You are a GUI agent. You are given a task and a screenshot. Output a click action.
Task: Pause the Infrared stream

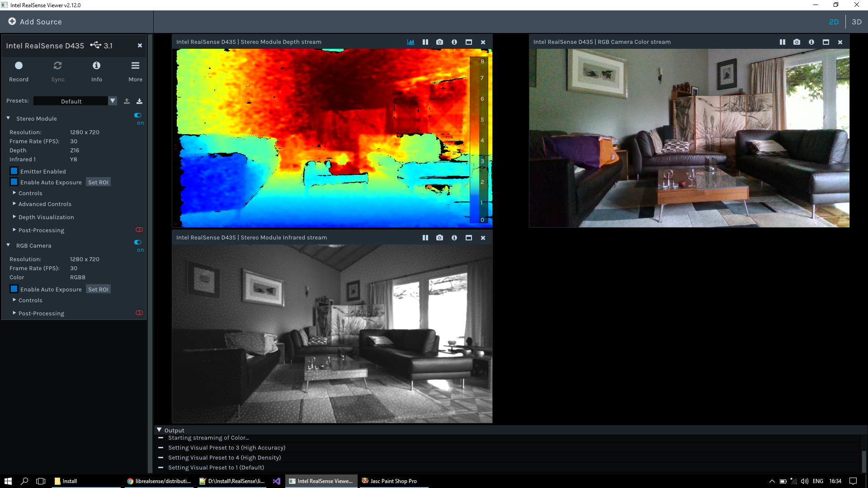(x=425, y=238)
